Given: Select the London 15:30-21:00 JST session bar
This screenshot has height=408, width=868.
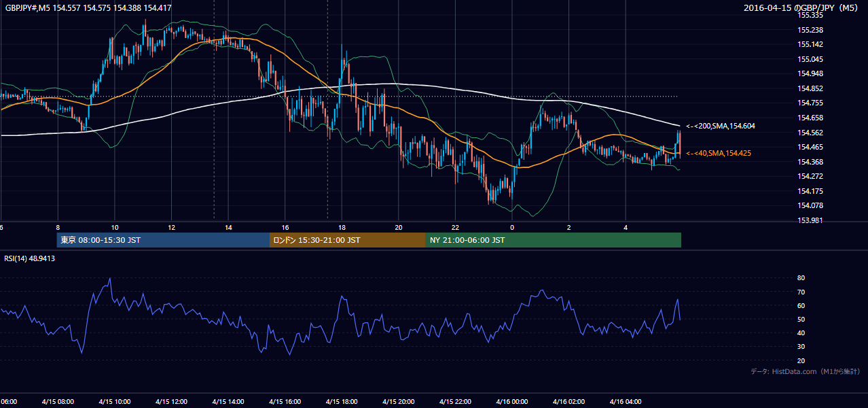Looking at the screenshot, I should coord(348,240).
